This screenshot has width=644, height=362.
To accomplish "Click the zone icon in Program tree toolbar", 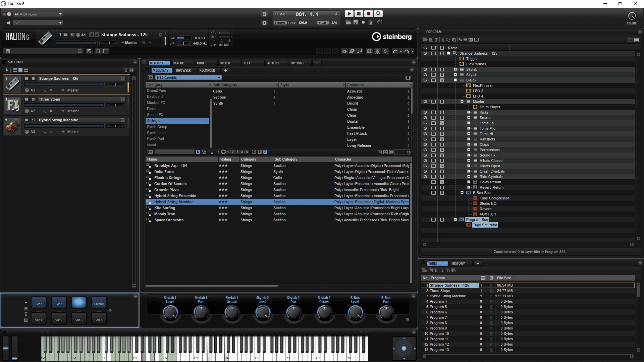I will [x=460, y=40].
